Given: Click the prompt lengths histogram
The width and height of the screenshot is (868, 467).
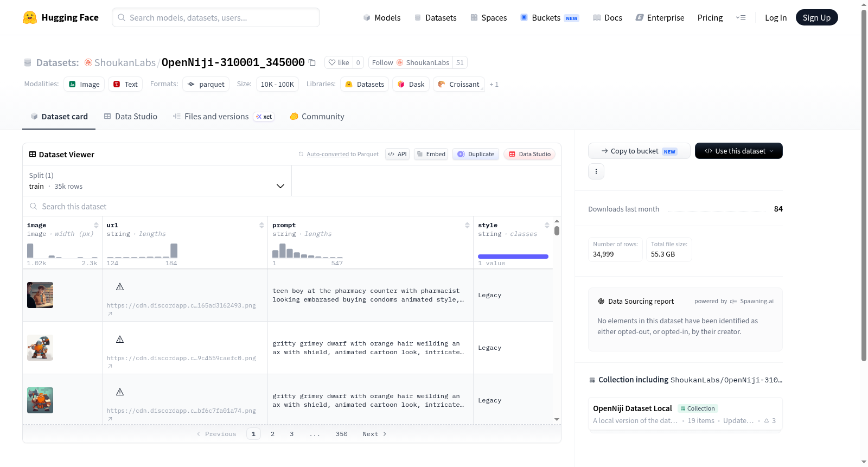Looking at the screenshot, I should (x=307, y=251).
